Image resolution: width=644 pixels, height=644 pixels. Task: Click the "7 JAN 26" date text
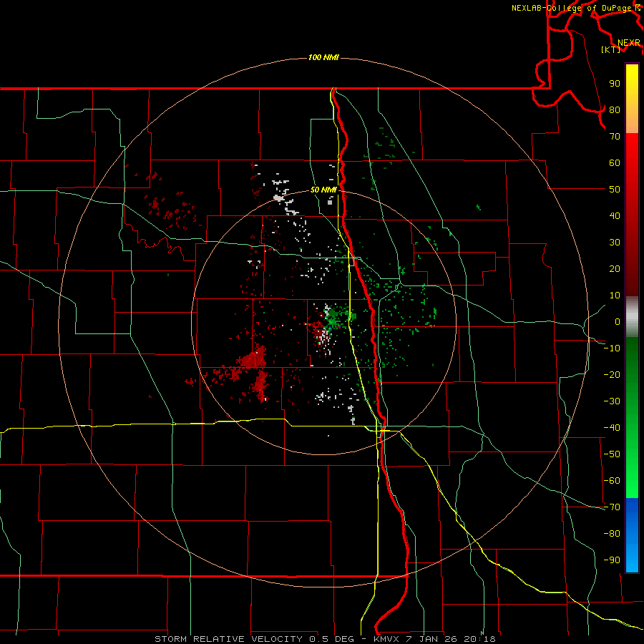(431, 639)
